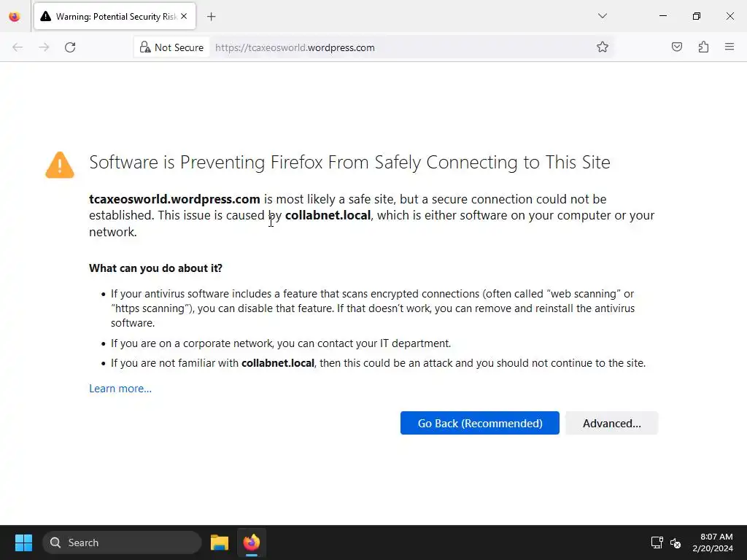Click the orange warning triangle icon

tap(60, 165)
